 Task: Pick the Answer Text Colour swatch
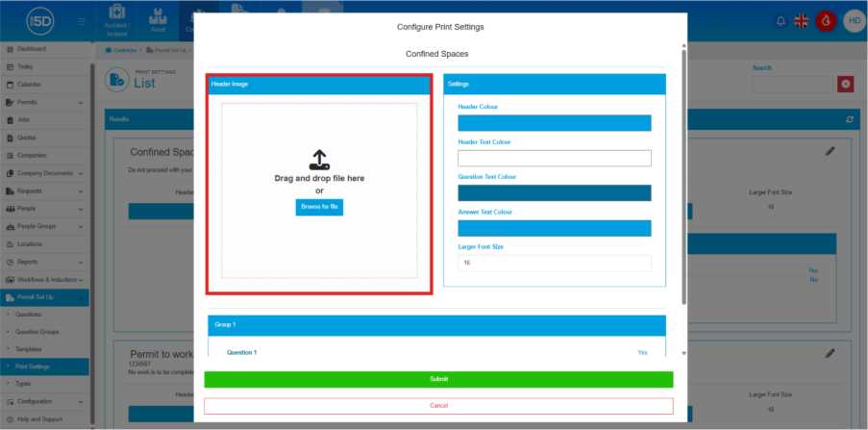coord(554,228)
